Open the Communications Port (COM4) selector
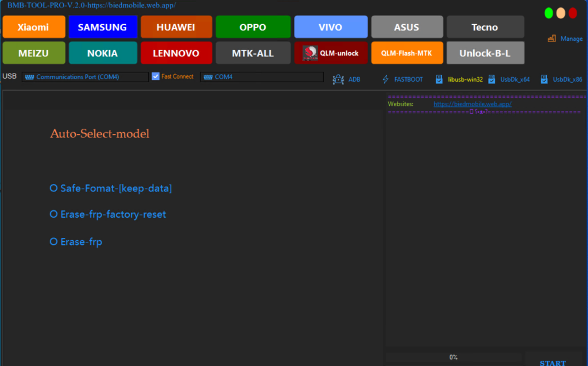Image resolution: width=588 pixels, height=366 pixels. click(84, 76)
